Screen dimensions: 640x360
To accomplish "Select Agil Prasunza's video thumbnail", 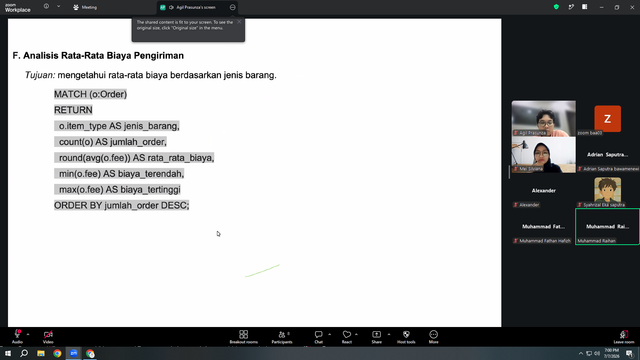I will (543, 119).
